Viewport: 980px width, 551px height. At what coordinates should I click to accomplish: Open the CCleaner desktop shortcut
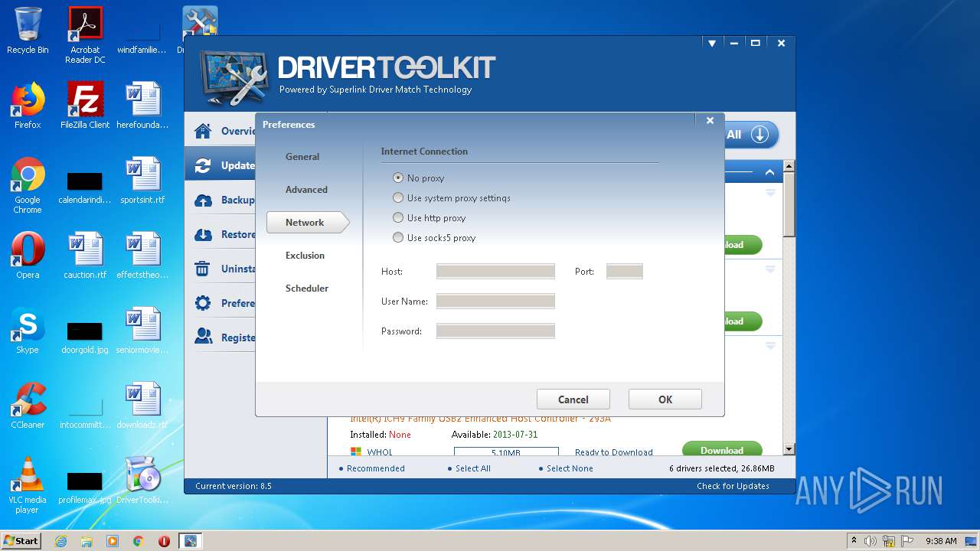click(x=28, y=406)
